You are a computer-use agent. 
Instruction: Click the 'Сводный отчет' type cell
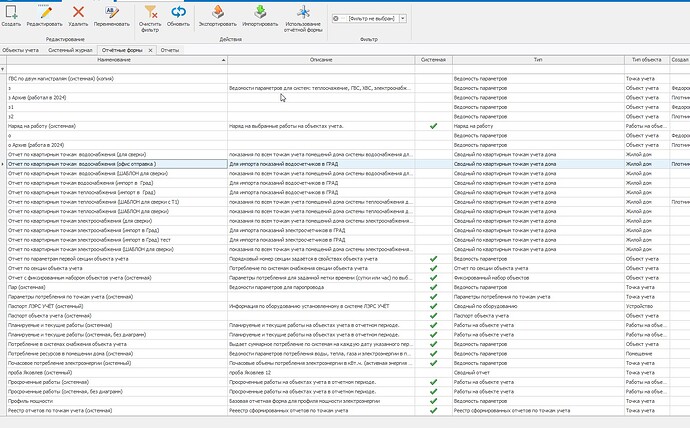point(471,373)
